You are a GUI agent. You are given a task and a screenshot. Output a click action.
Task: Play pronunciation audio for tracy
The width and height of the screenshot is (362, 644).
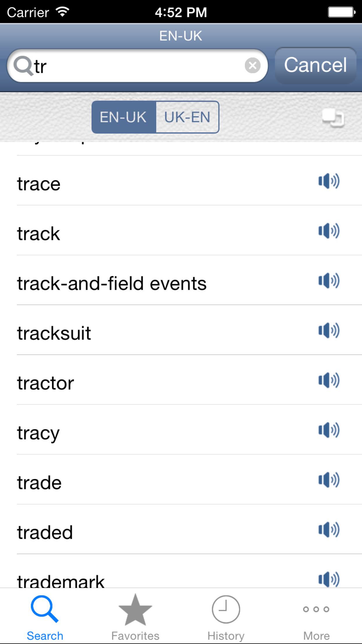click(x=329, y=430)
